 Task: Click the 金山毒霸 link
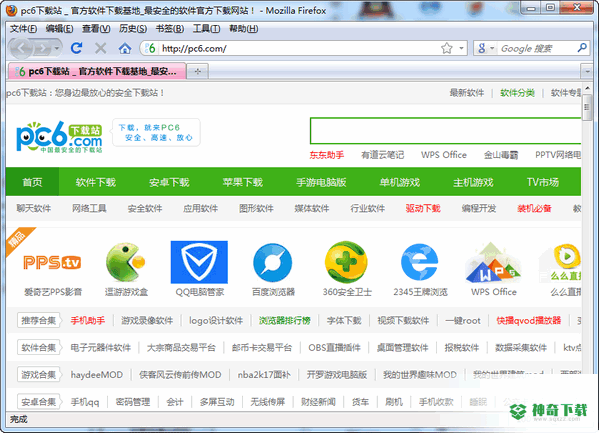(x=501, y=155)
